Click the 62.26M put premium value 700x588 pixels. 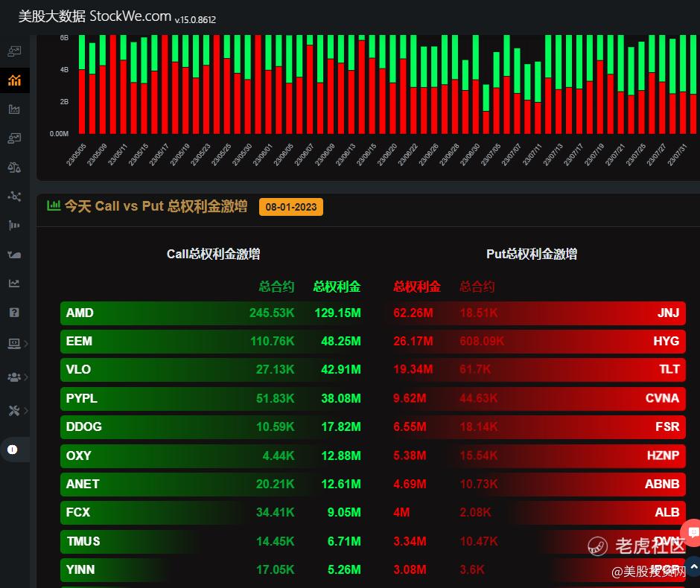[x=413, y=313]
